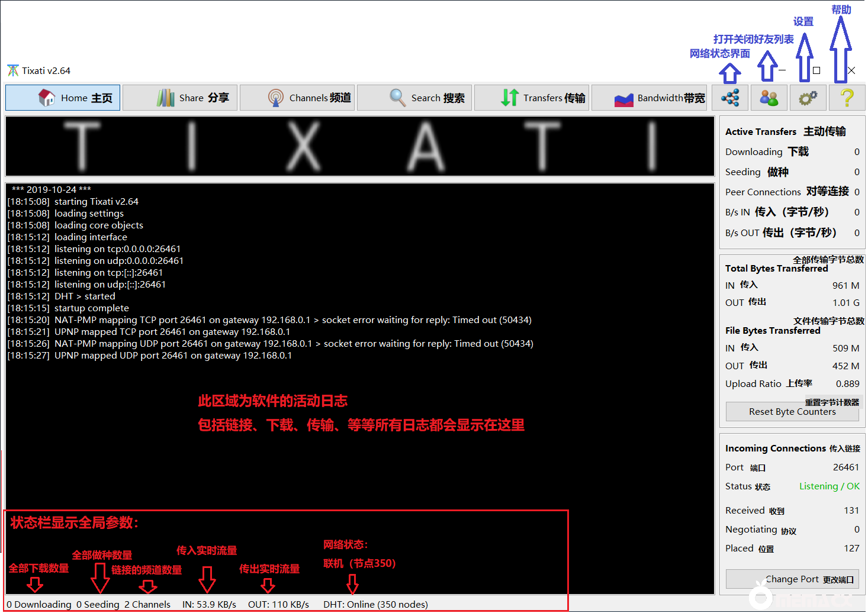Image resolution: width=868 pixels, height=613 pixels.
Task: Click the DHT Online status indicator
Action: pos(375,604)
